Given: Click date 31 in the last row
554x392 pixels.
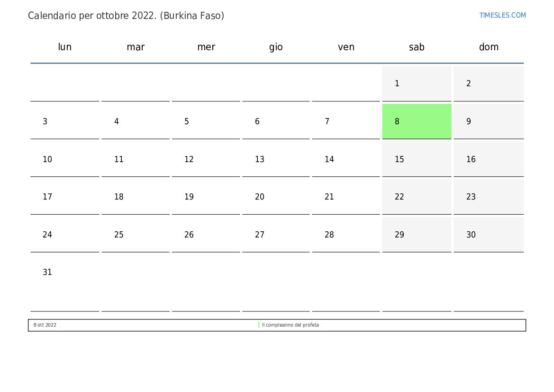Looking at the screenshot, I should [x=64, y=273].
